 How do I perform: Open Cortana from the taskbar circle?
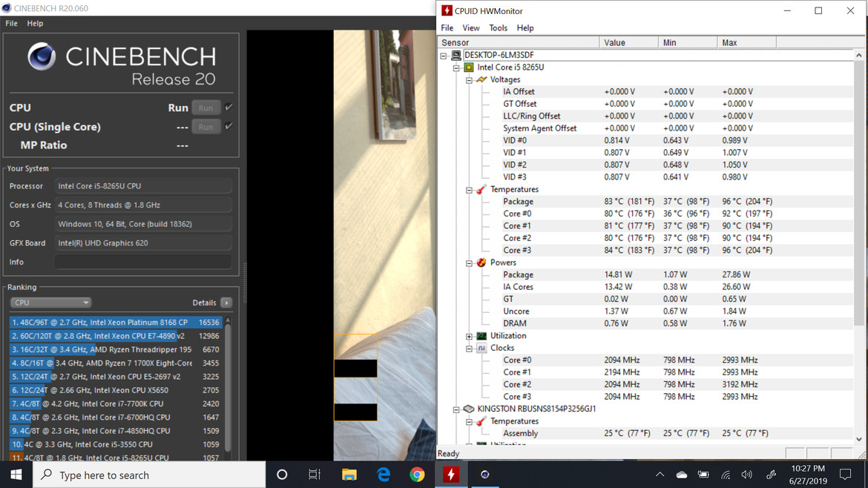coord(282,475)
